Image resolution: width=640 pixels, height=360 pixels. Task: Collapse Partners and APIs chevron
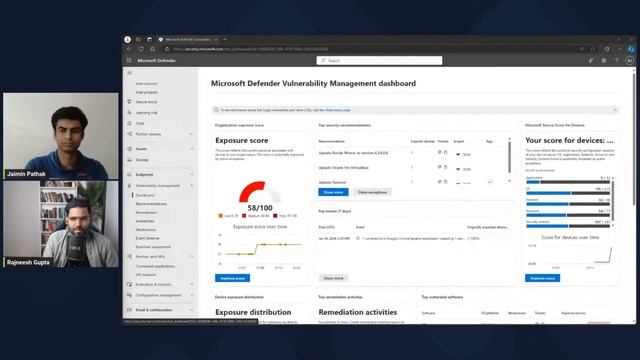coord(191,256)
